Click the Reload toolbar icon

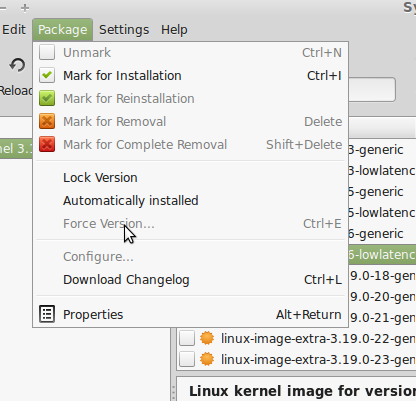[17, 65]
